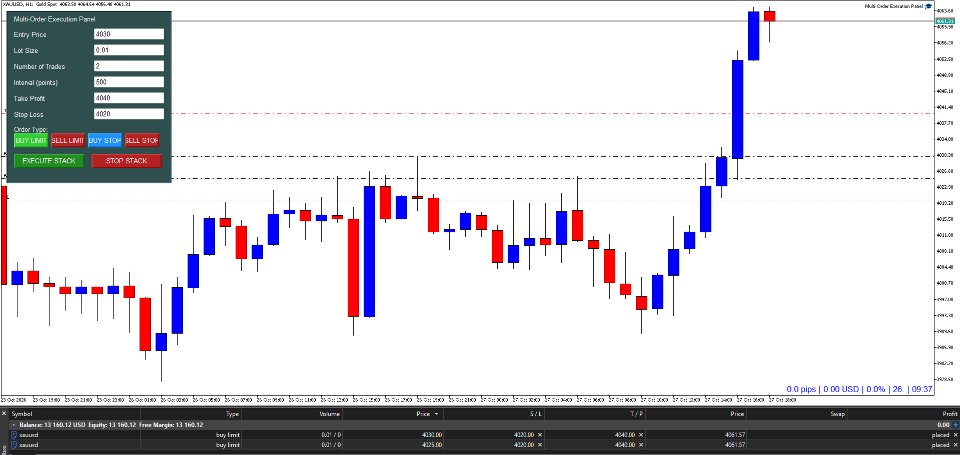Remove stop loss on the 4025.00 order
960x455 pixels.
pyautogui.click(x=539, y=445)
